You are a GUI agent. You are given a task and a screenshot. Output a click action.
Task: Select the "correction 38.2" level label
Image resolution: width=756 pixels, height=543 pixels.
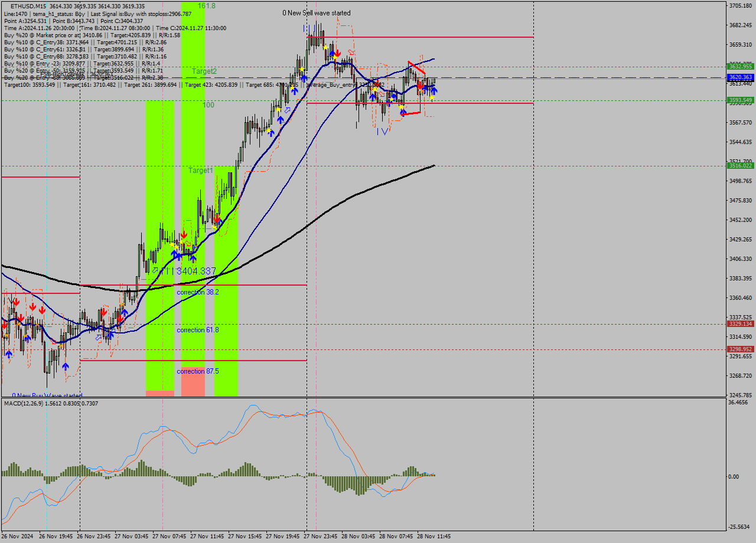pyautogui.click(x=197, y=292)
